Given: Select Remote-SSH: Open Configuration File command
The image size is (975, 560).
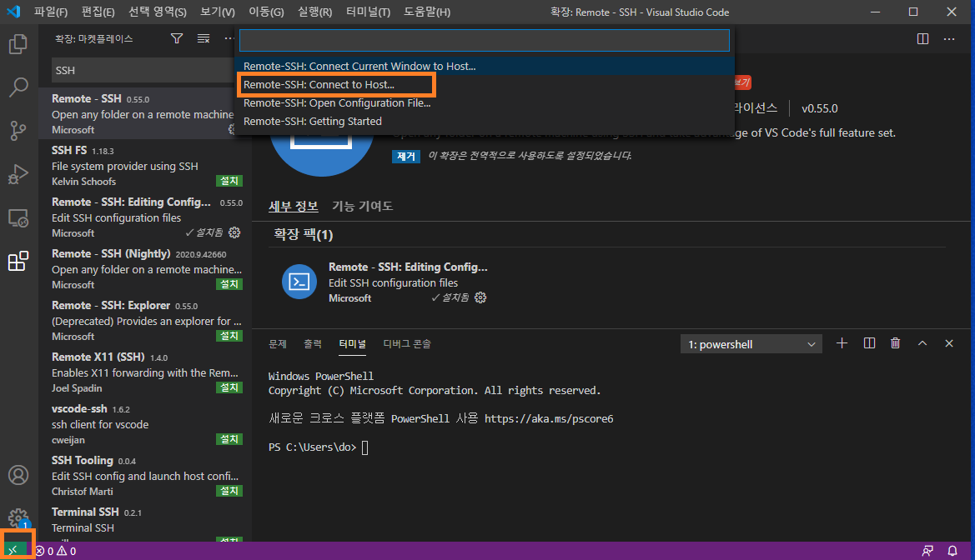Looking at the screenshot, I should point(485,103).
